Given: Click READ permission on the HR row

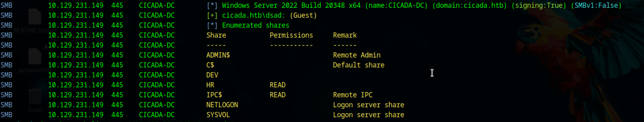Looking at the screenshot, I should (278, 85).
